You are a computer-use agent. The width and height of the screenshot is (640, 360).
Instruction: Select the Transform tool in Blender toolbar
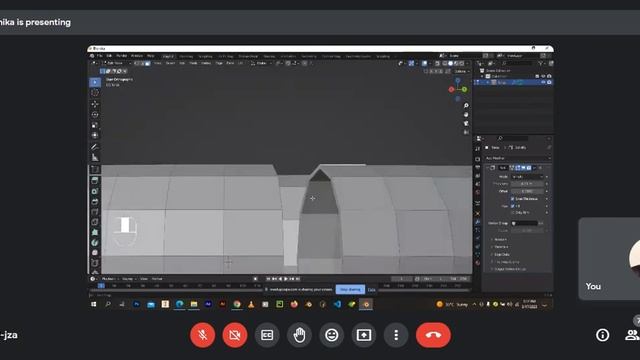tap(95, 136)
